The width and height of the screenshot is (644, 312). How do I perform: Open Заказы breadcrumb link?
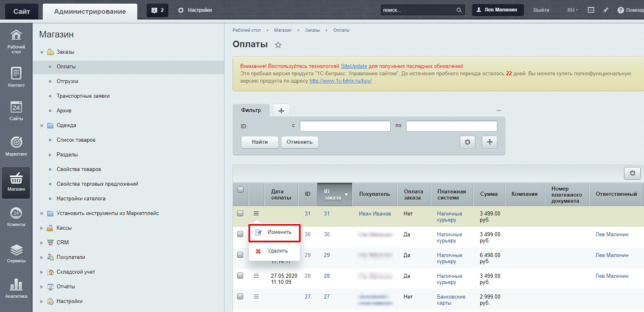click(x=312, y=30)
